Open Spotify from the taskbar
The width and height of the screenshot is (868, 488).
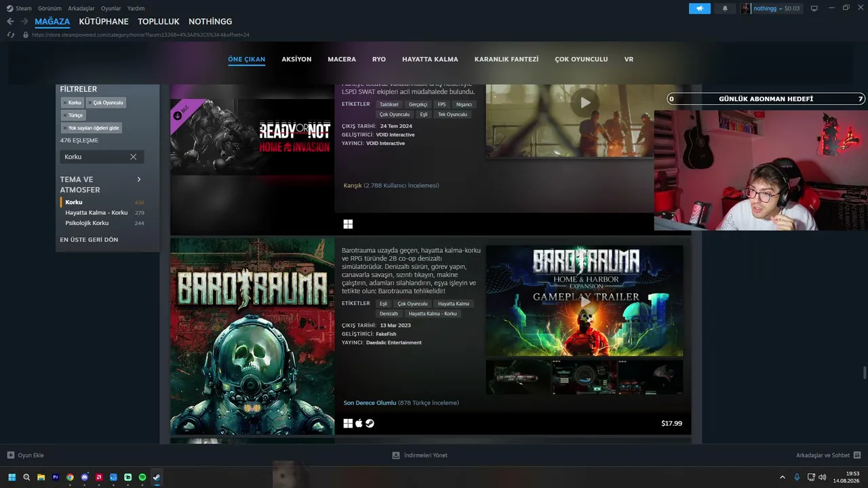pos(142,477)
